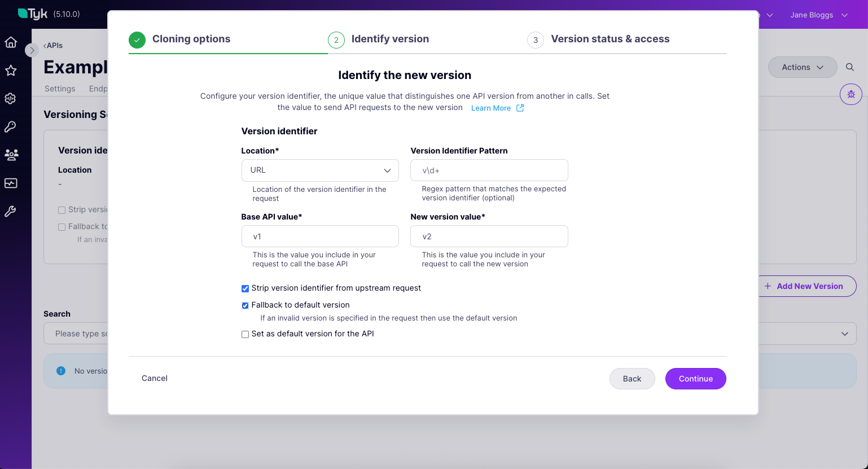
Task: Expand the Actions dropdown
Action: 803,67
